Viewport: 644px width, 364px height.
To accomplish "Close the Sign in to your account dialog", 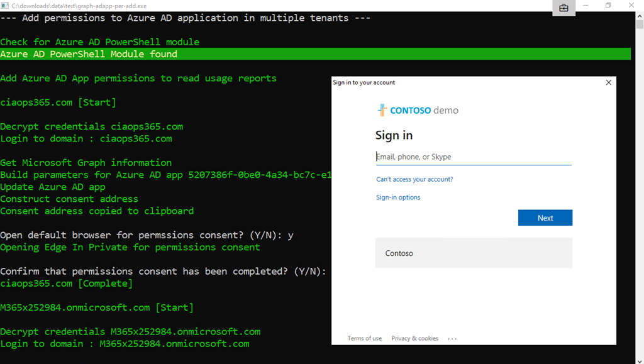I will [608, 83].
